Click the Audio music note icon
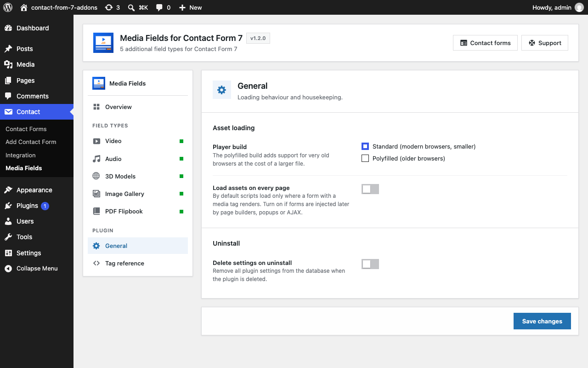This screenshot has height=368, width=588. (x=96, y=159)
